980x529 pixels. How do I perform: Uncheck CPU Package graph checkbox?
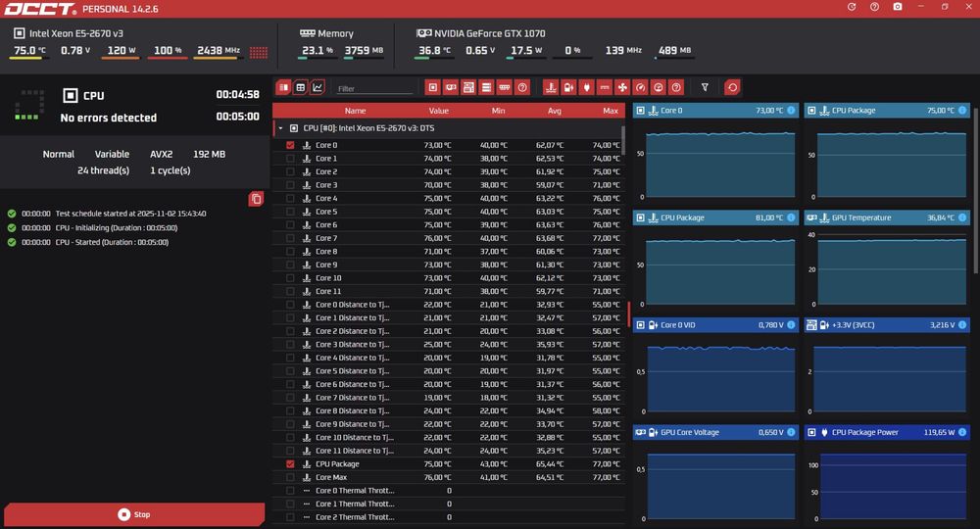(x=290, y=464)
